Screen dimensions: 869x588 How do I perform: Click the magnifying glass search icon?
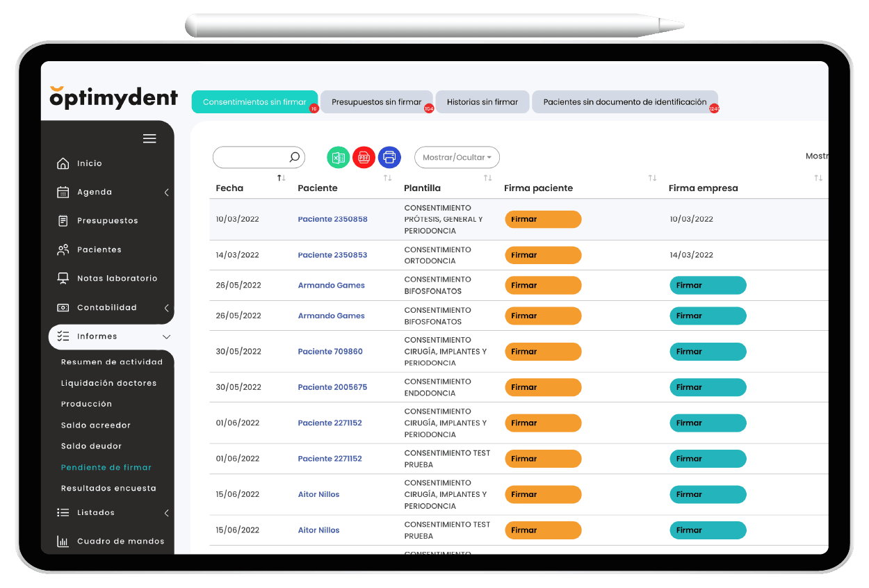(x=294, y=157)
